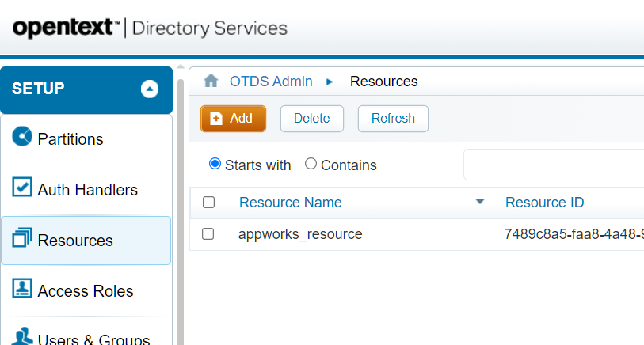This screenshot has width=644, height=345.
Task: Click the resource filter search field
Action: [554, 165]
